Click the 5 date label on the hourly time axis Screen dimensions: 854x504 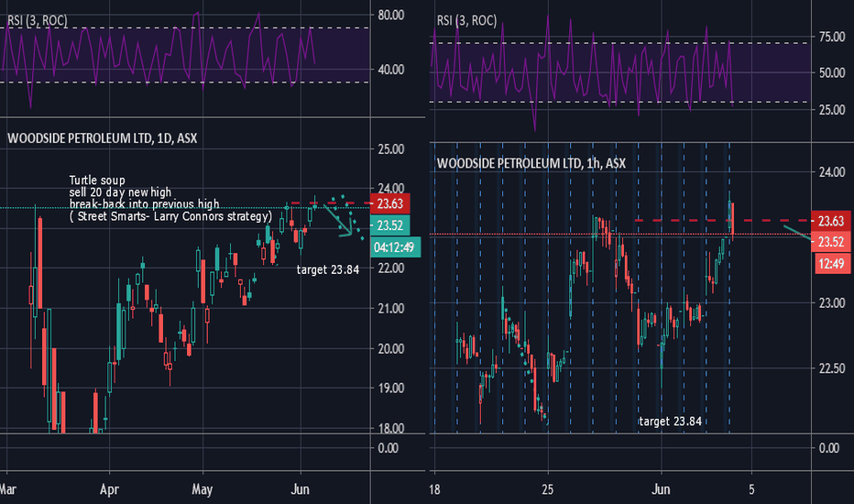751,489
